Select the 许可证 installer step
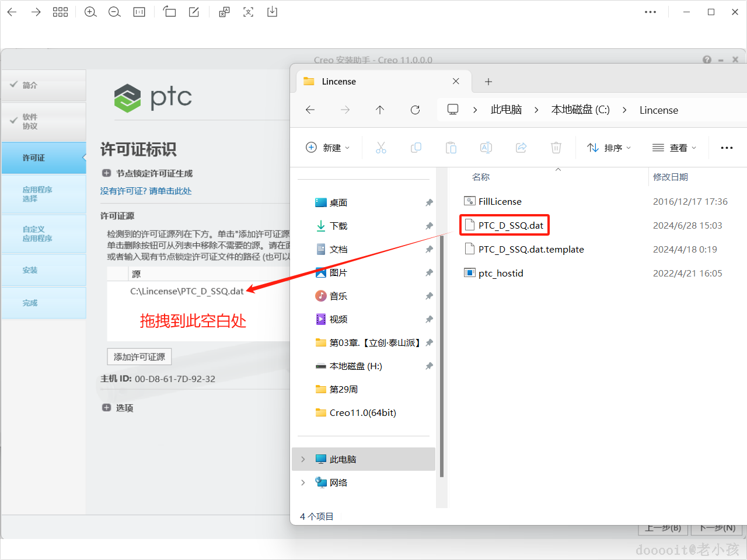747x560 pixels. 44,158
